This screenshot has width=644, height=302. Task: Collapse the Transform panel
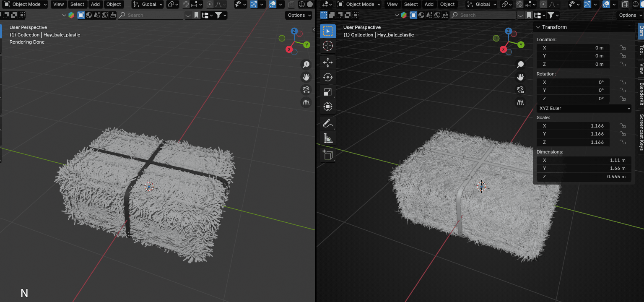click(x=538, y=27)
